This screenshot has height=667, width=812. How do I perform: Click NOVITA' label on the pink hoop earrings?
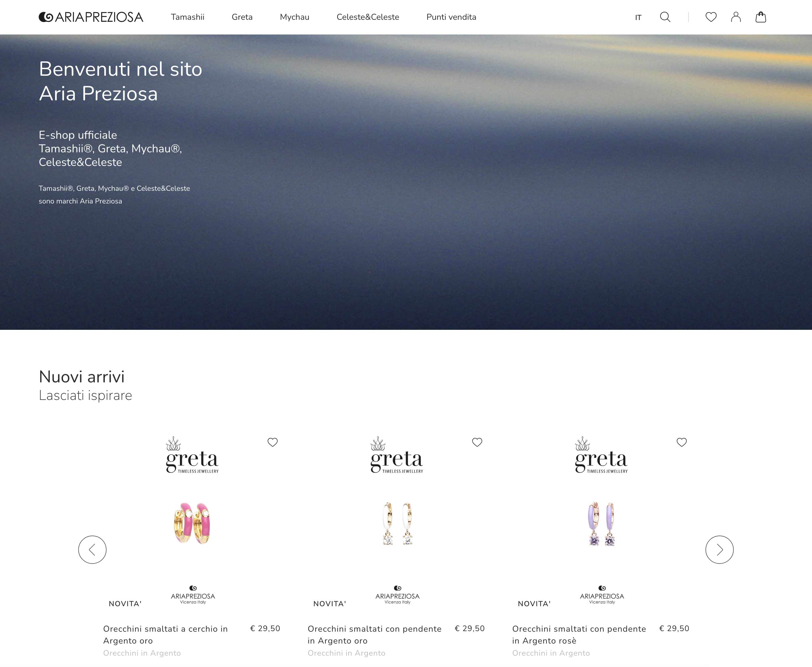tap(125, 604)
